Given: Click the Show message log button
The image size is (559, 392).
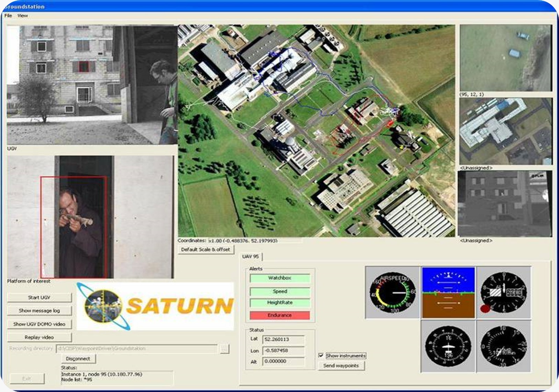Looking at the screenshot, I should [x=39, y=311].
